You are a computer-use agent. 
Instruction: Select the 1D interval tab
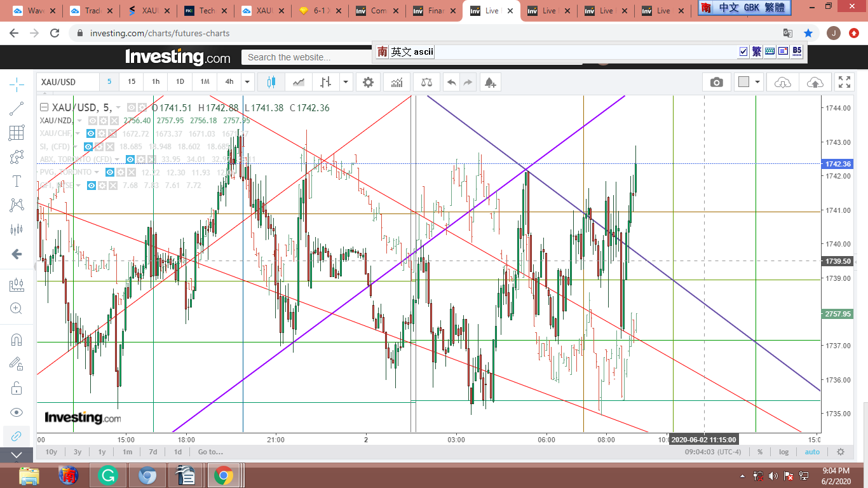180,82
